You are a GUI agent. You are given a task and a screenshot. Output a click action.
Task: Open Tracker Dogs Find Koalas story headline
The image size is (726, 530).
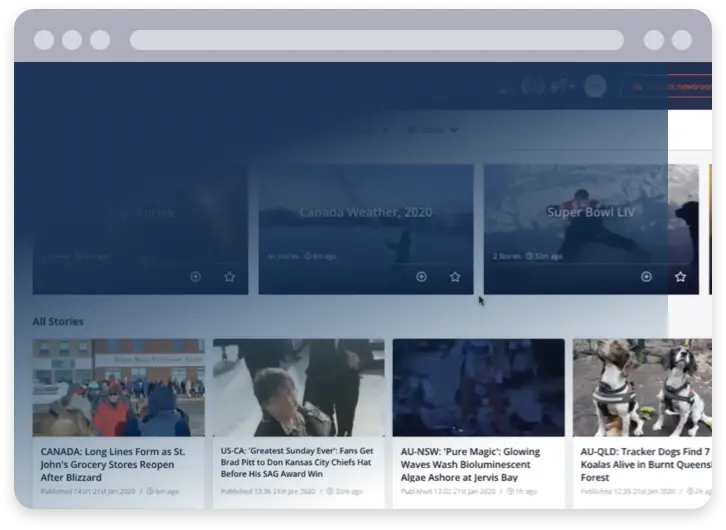coord(646,464)
